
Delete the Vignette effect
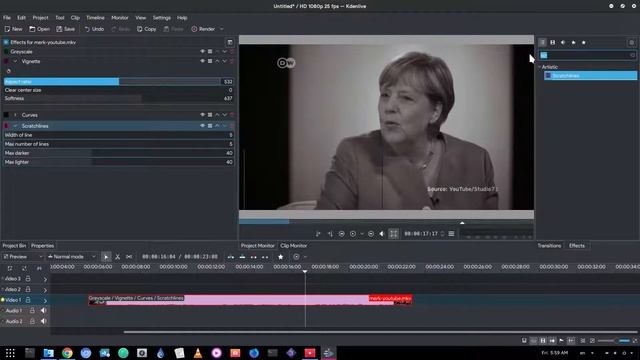(232, 61)
